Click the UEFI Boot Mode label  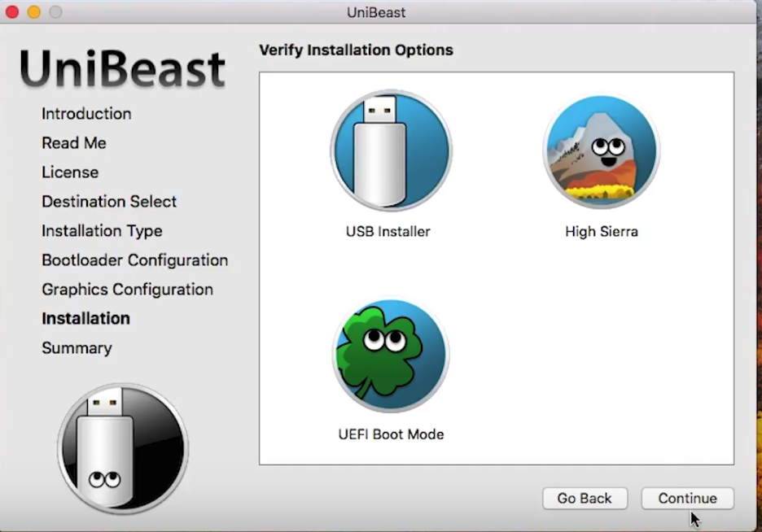click(x=391, y=434)
